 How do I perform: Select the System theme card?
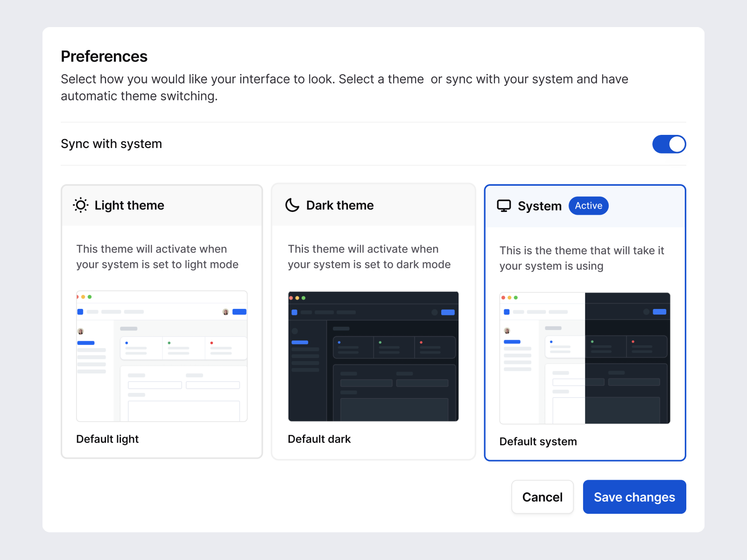(x=585, y=322)
